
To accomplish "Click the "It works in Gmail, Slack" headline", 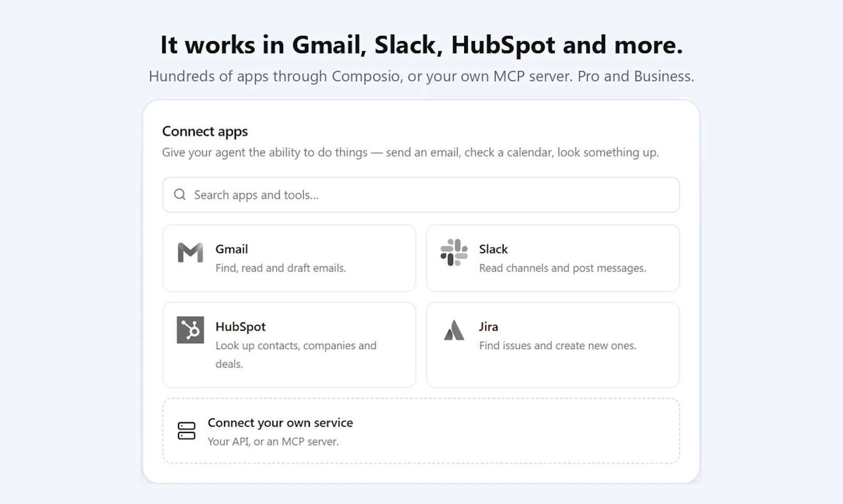I will point(421,45).
